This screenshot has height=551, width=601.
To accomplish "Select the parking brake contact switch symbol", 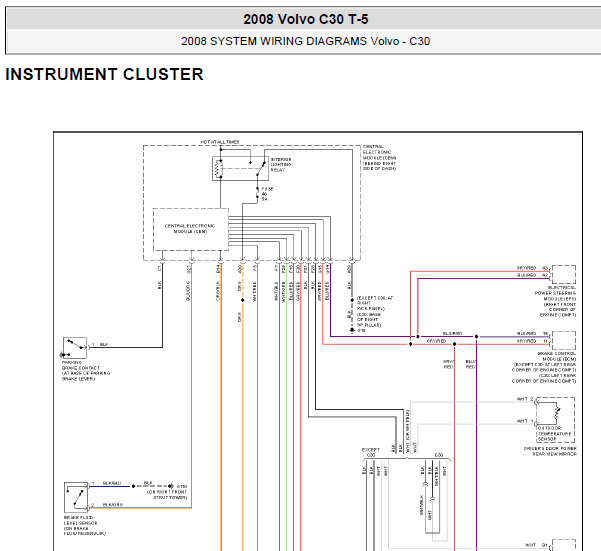I will click(x=75, y=348).
